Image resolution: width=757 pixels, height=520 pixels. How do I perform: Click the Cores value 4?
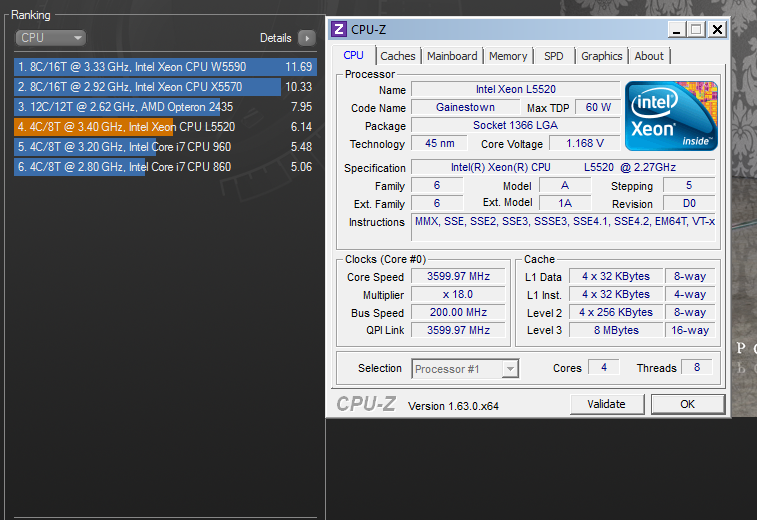[x=603, y=367]
